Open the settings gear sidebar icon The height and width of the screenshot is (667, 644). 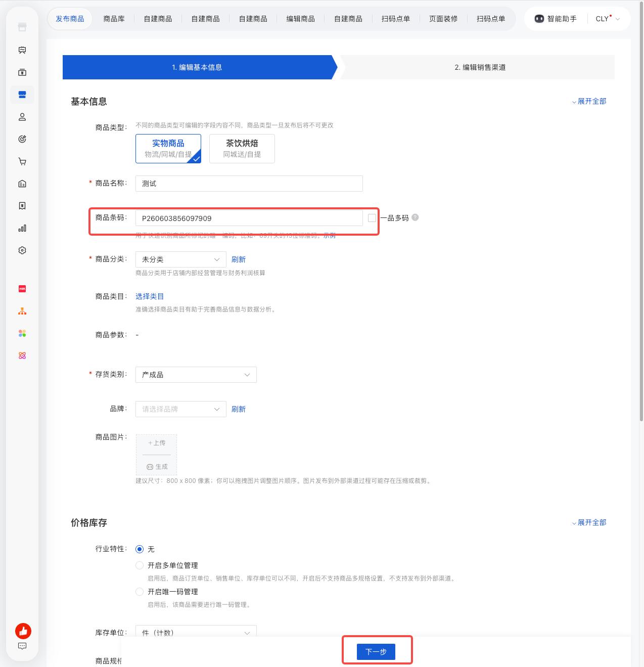[22, 250]
